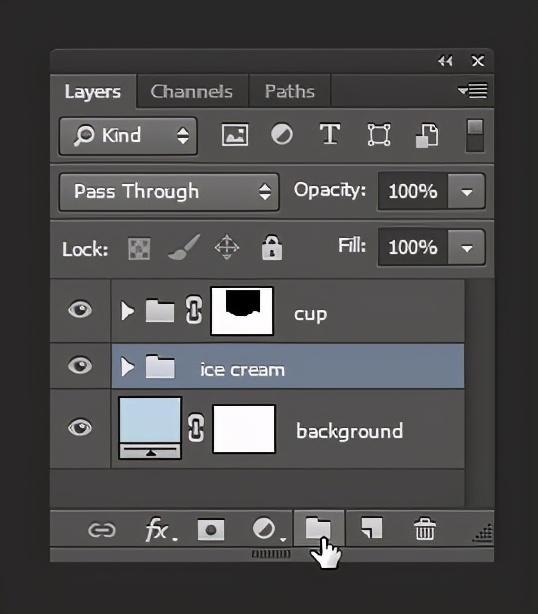Toggle the layer filtering switch
The image size is (538, 614).
[475, 135]
